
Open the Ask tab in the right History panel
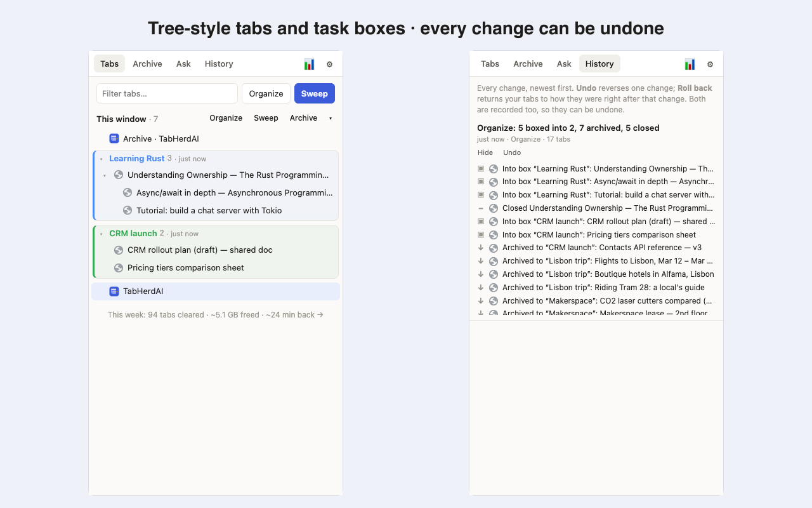(x=564, y=63)
